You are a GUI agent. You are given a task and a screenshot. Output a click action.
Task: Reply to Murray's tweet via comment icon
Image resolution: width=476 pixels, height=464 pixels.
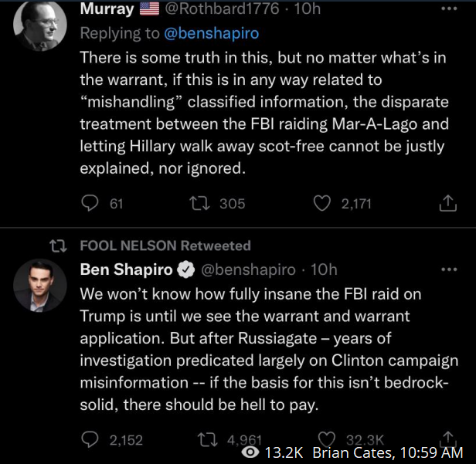90,203
